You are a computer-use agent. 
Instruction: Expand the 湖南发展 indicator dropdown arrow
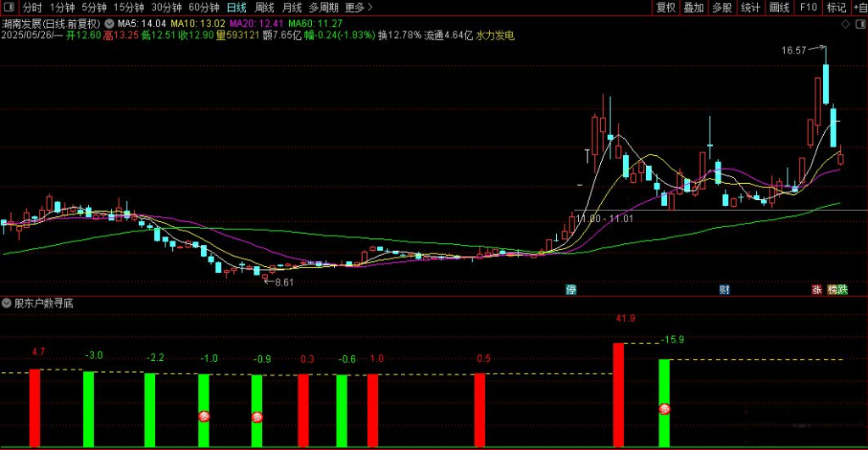click(x=109, y=22)
